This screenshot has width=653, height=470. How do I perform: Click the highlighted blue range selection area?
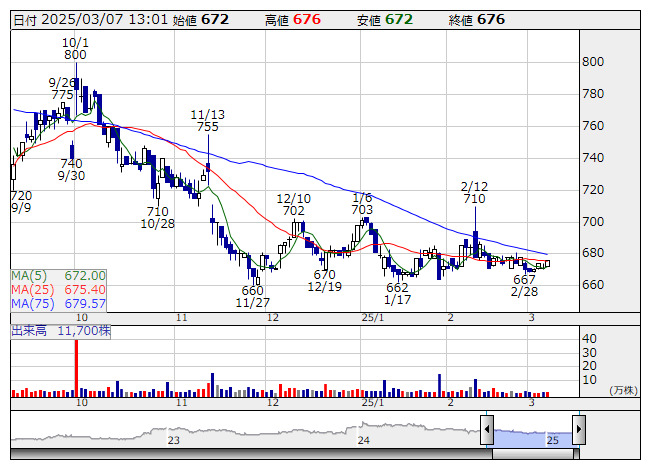click(x=533, y=439)
